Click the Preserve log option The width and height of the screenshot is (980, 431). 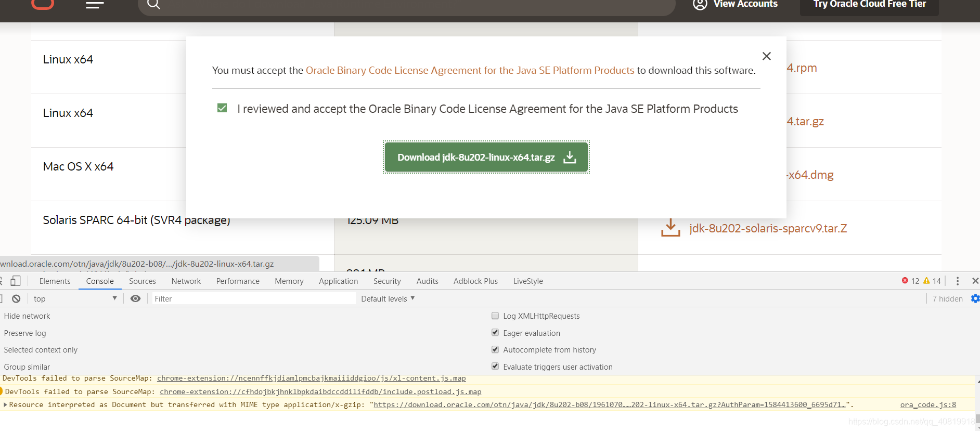pos(25,333)
